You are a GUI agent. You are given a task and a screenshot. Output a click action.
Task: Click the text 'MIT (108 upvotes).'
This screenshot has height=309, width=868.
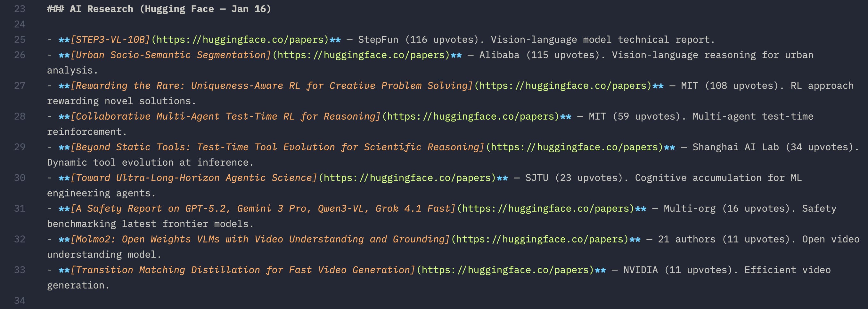pos(733,85)
